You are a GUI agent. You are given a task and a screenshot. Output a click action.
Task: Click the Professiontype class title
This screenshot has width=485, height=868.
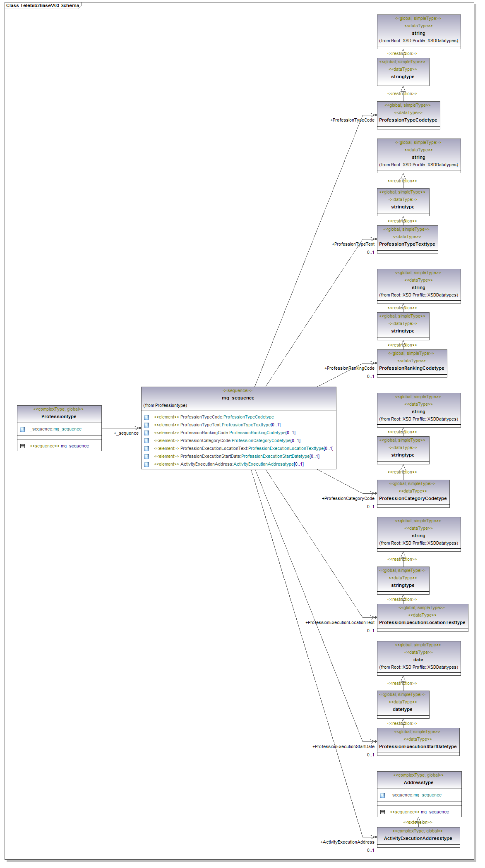coord(59,417)
